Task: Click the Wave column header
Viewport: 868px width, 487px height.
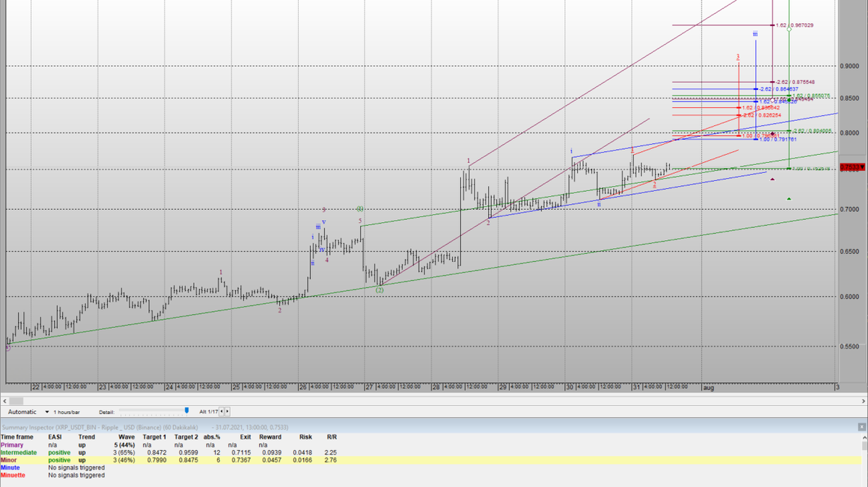Action: 127,437
